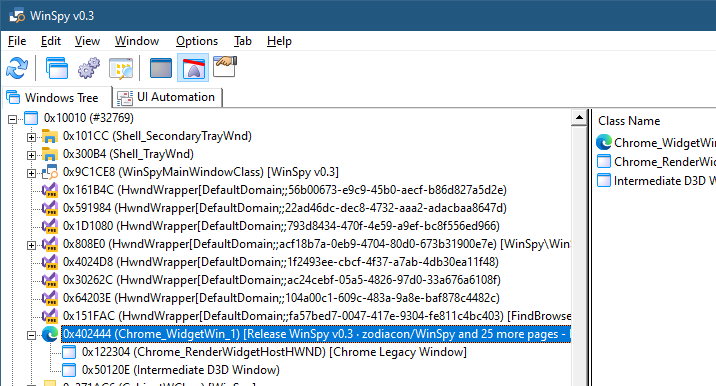
Task: Select the 0x808E0 HwndWrapper row
Action: (x=316, y=244)
